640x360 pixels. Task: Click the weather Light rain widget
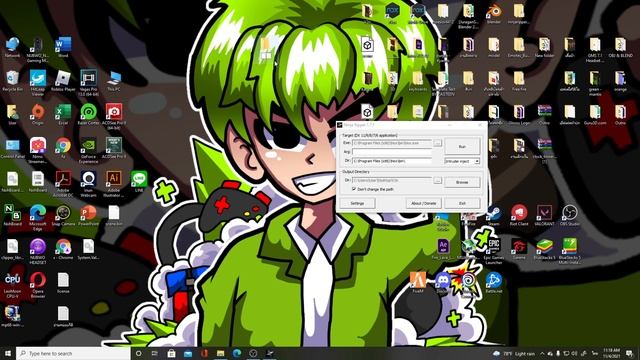[x=514, y=353]
